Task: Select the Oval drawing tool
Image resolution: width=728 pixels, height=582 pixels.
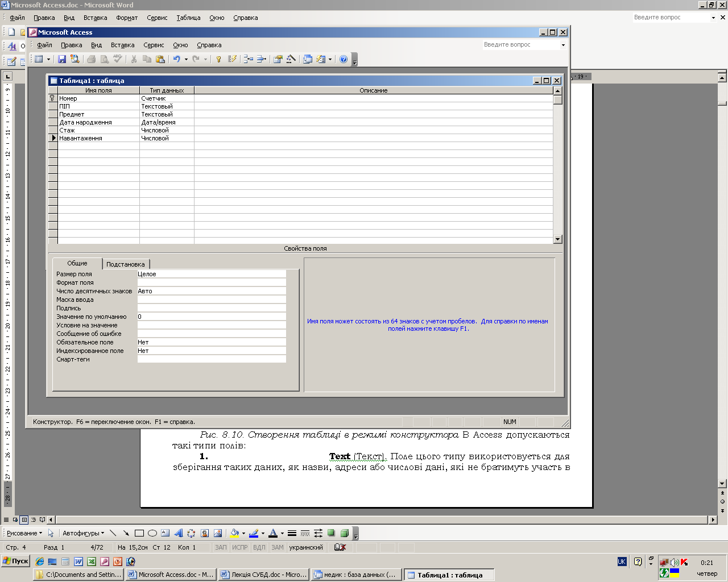Action: click(152, 533)
